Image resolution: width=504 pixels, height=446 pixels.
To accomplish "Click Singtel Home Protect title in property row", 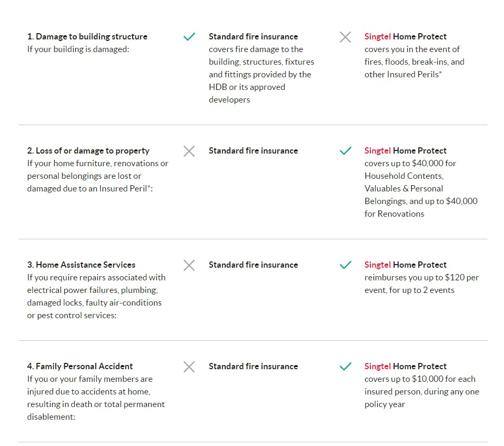I will 405,151.
